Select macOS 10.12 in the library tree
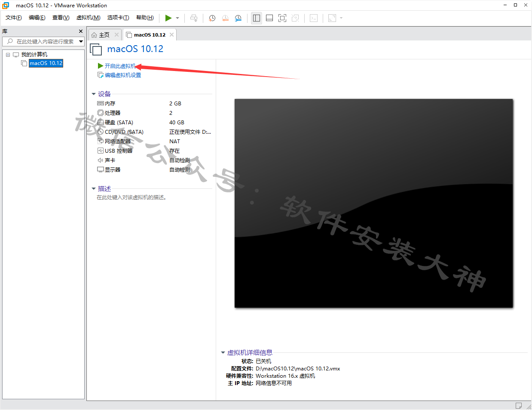 [46, 63]
